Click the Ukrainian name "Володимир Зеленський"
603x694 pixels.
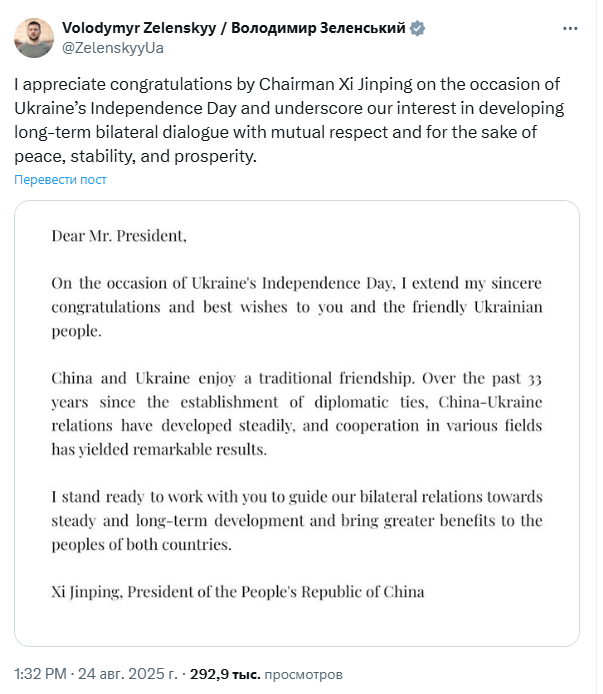click(318, 28)
